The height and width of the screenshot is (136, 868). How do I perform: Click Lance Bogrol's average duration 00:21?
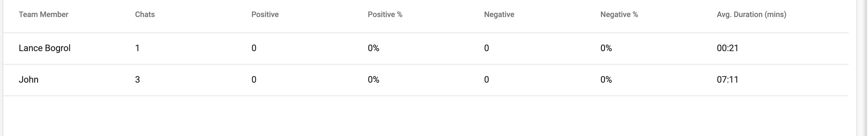coord(728,48)
